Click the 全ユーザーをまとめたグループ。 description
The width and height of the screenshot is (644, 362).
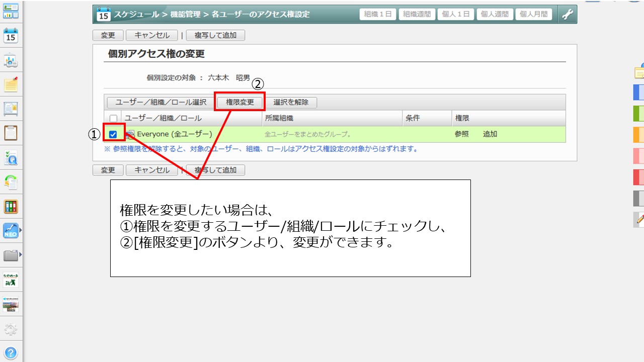pos(308,135)
